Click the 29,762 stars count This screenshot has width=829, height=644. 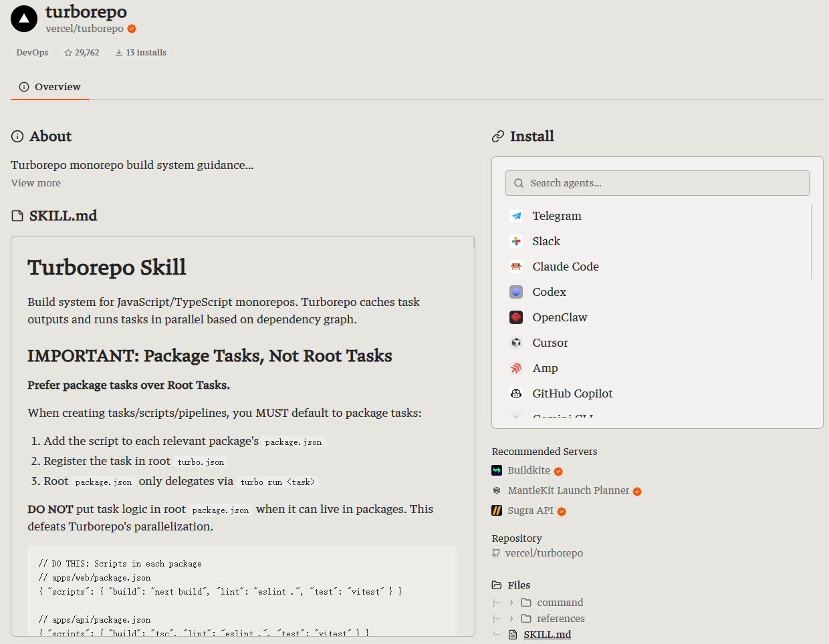point(87,53)
